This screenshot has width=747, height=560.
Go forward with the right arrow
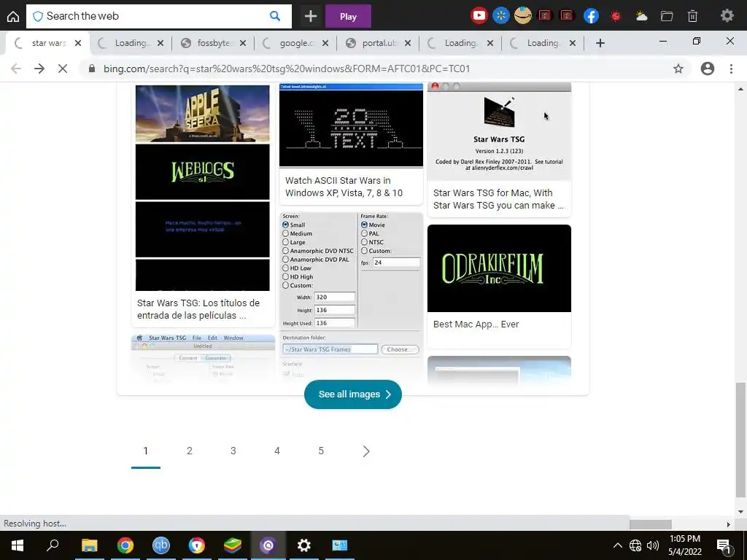click(x=39, y=69)
